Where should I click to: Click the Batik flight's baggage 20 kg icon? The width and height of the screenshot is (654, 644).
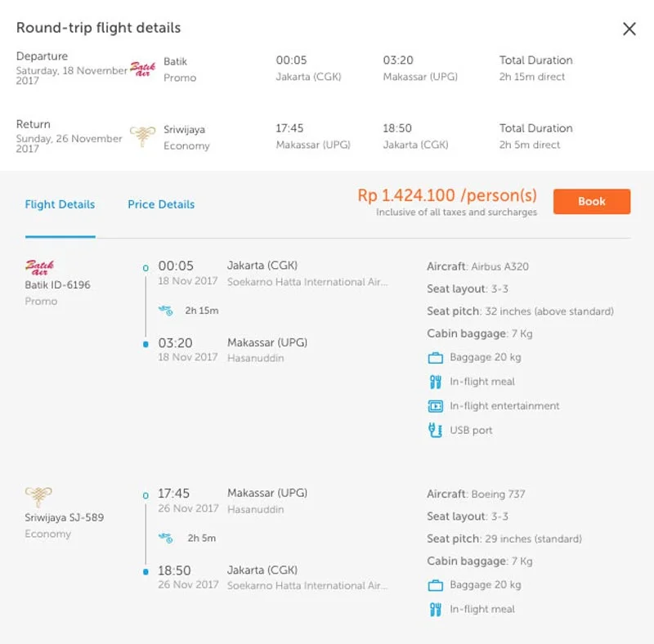pos(436,358)
